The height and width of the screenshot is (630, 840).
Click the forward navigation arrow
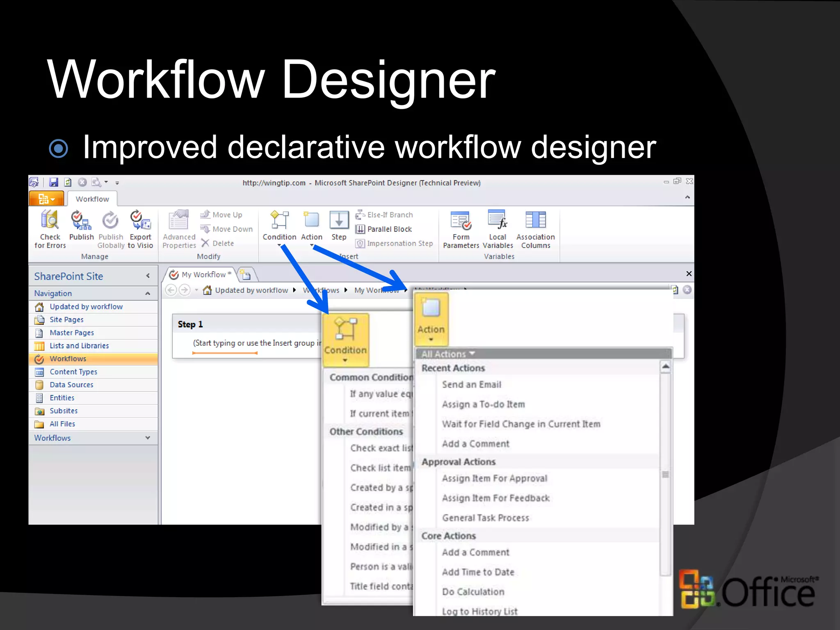click(x=185, y=290)
